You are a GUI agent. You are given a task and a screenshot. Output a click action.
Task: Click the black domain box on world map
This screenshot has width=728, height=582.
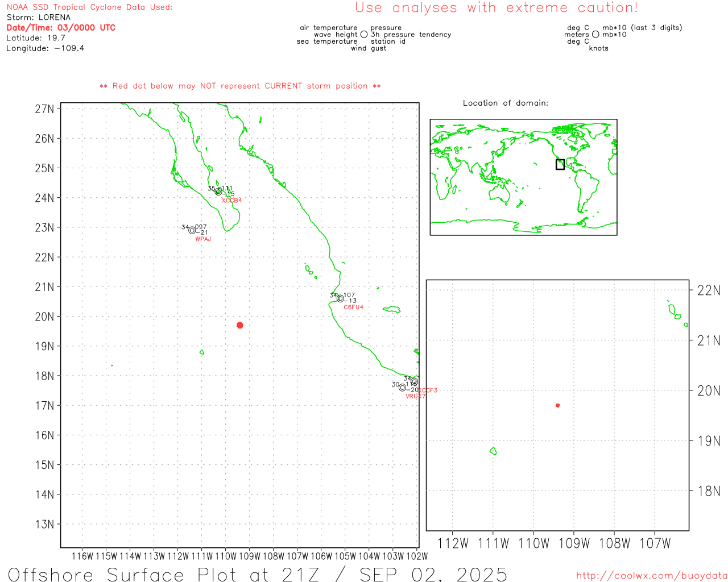(x=560, y=164)
